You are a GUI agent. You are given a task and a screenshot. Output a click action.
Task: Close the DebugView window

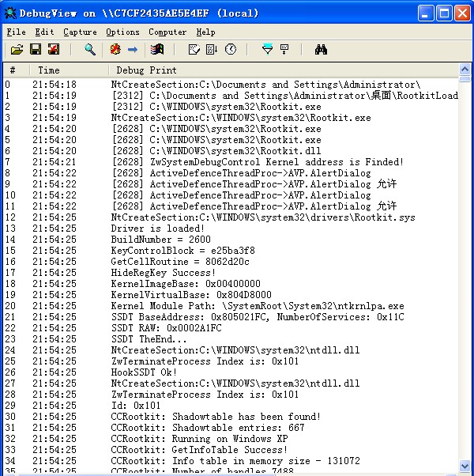(x=462, y=13)
